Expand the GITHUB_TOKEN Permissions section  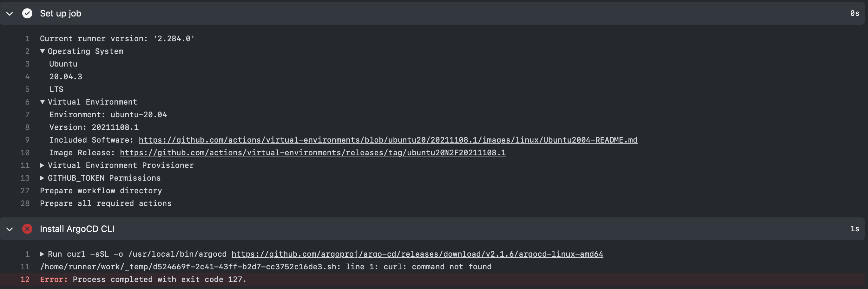tap(42, 178)
